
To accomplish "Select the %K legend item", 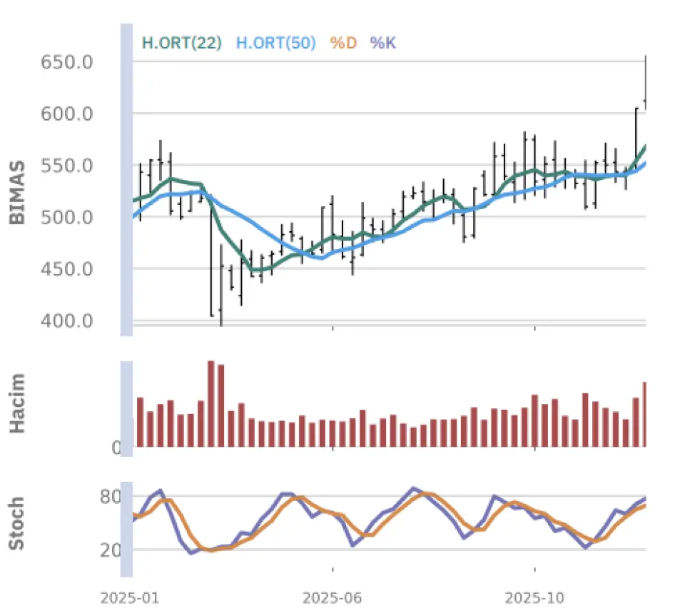I will pyautogui.click(x=382, y=43).
